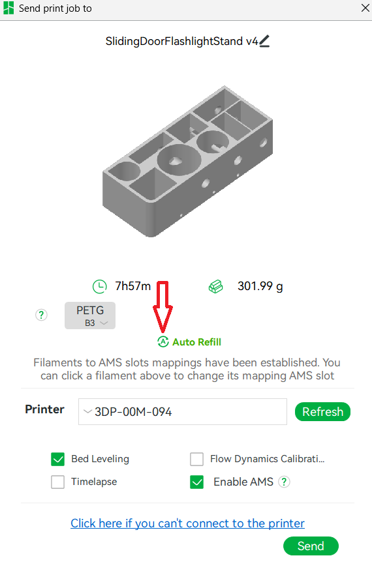Click the clock icon beside 7h57m
372x588 pixels.
(99, 286)
